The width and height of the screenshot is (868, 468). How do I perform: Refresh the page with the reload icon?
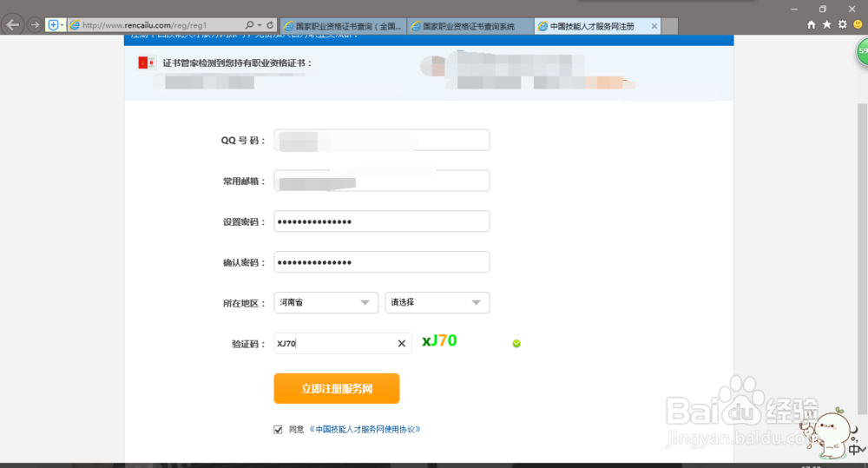270,25
